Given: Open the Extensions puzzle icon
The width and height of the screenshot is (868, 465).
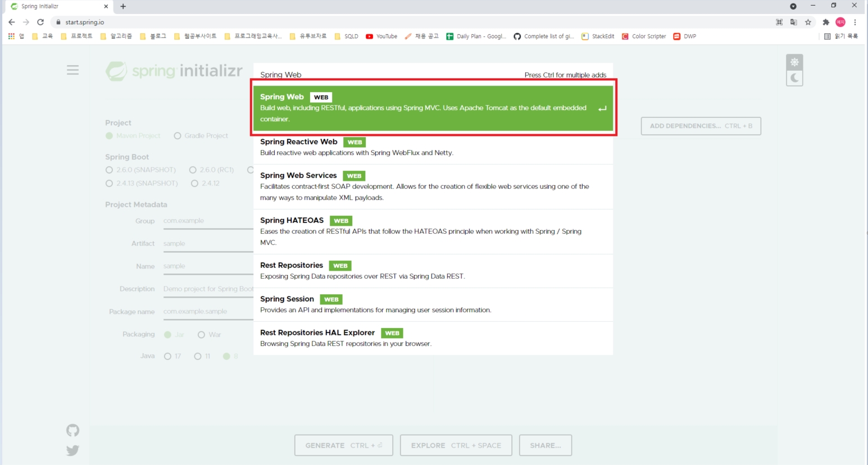Looking at the screenshot, I should 826,22.
